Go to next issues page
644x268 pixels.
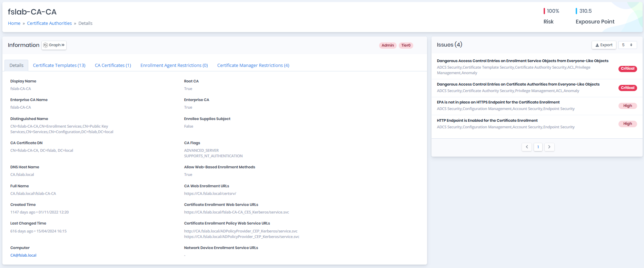(549, 147)
